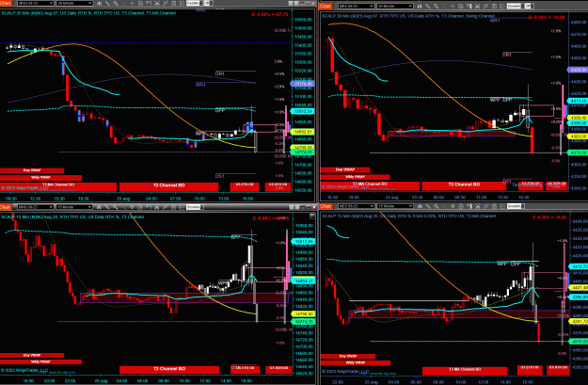Open instrument selector in top-left chart
Image resolution: width=588 pixels, height=385 pixels.
[36, 3]
